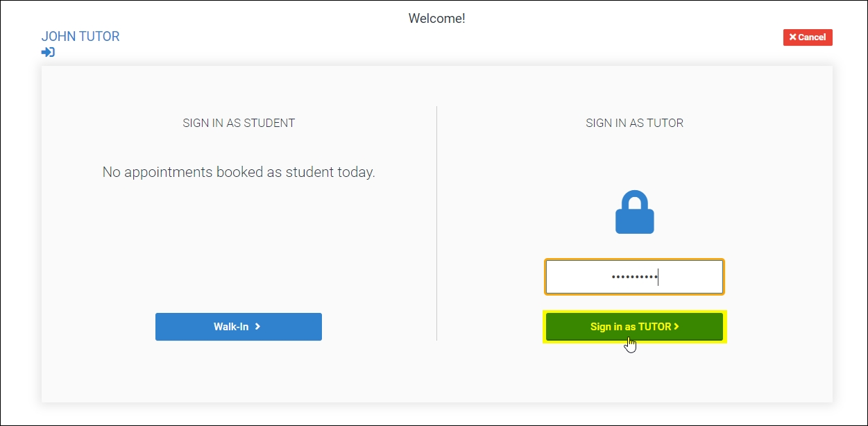
Task: Click the left blank edge of password box
Action: [x=559, y=278]
